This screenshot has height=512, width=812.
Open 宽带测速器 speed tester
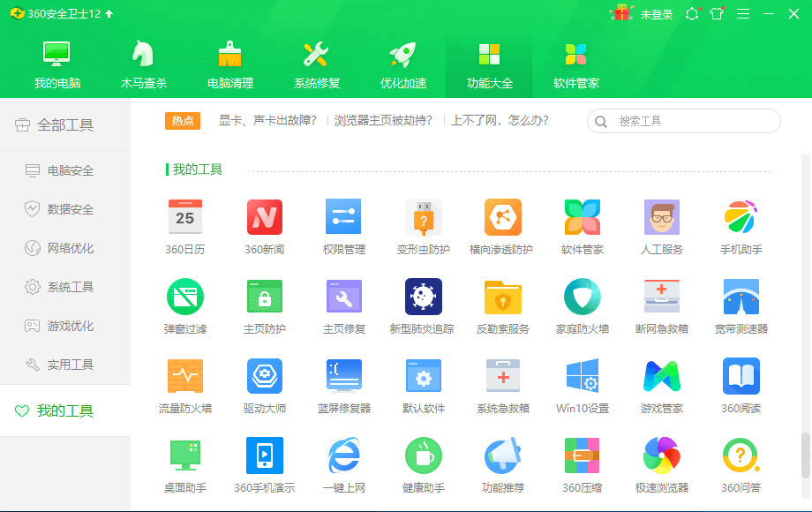[741, 306]
